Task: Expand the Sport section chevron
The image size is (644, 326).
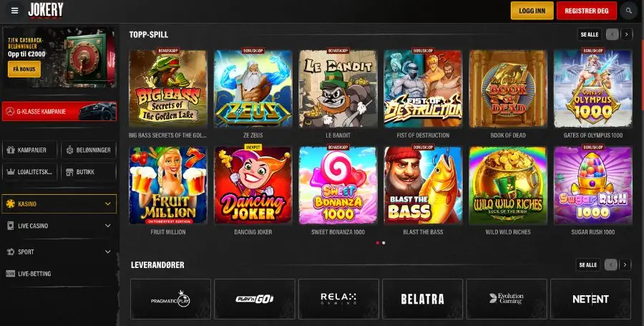Action: 107,251
